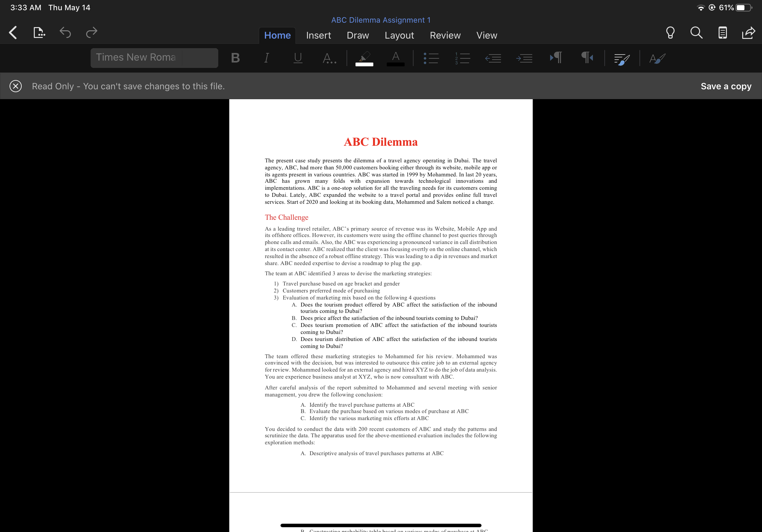Toggle italic formatting
Image resolution: width=762 pixels, height=532 pixels.
[x=266, y=58]
